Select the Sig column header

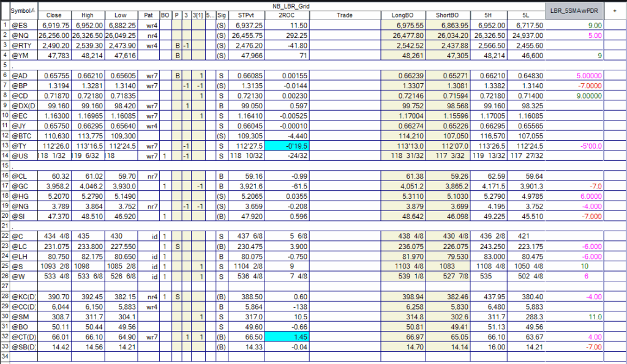coord(222,15)
